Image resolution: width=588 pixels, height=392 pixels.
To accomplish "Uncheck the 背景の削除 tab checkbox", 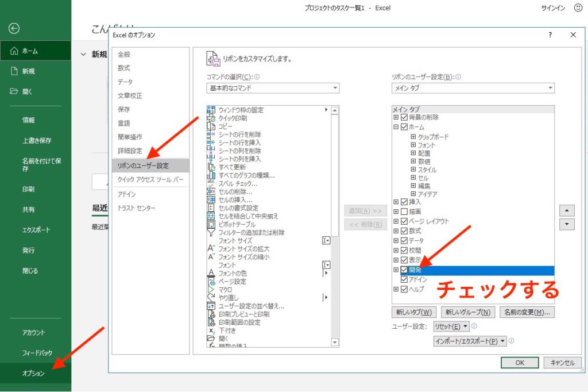I will tap(404, 117).
